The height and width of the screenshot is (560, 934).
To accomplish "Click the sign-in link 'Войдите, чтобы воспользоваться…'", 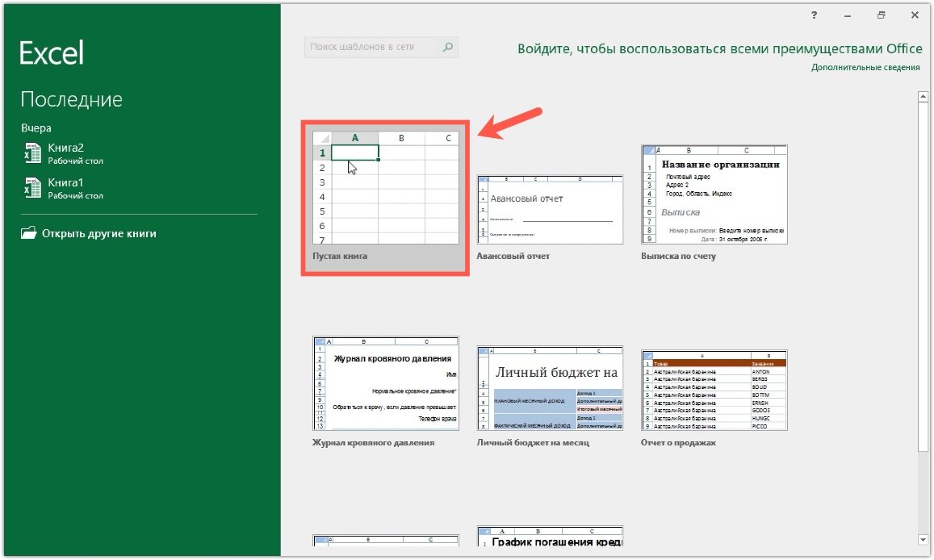I will (x=719, y=48).
